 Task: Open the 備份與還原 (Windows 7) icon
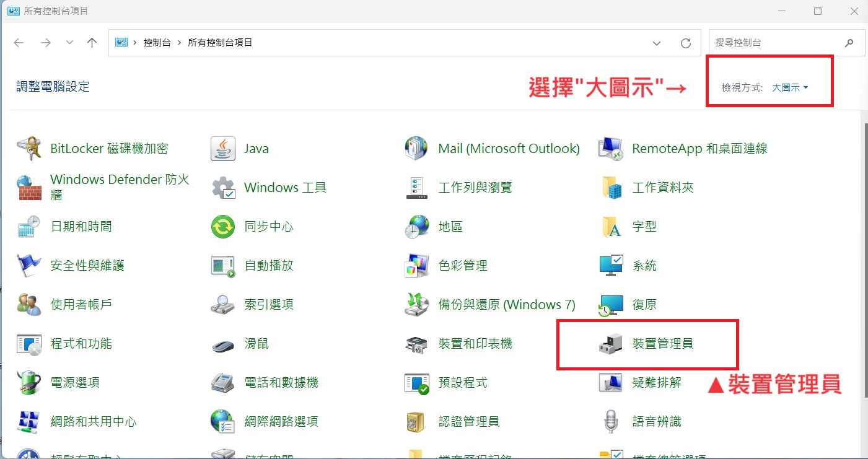[416, 304]
